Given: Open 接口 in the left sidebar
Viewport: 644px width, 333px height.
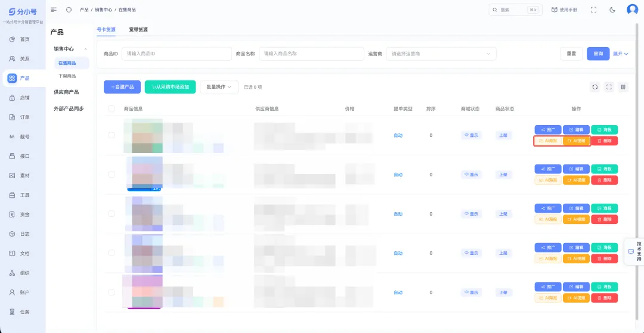Looking at the screenshot, I should (23, 156).
